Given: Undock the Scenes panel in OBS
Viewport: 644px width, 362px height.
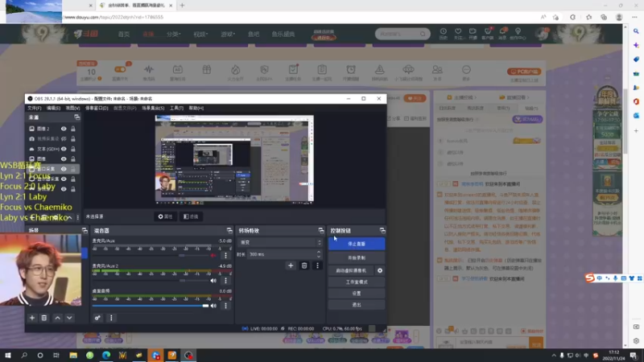Looking at the screenshot, I should tap(85, 231).
